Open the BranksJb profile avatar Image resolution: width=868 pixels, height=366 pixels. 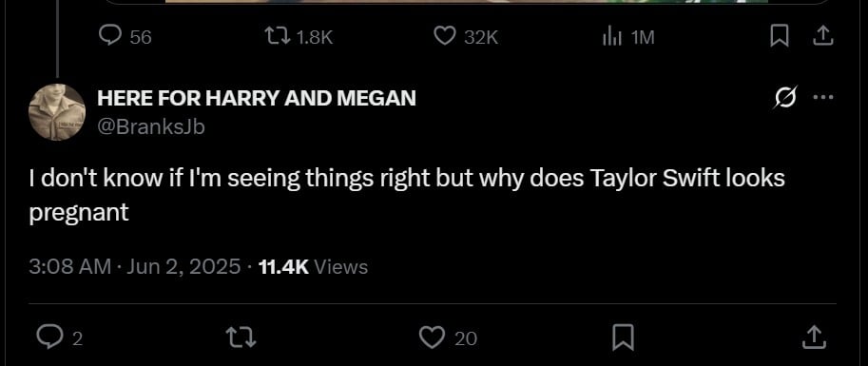57,112
